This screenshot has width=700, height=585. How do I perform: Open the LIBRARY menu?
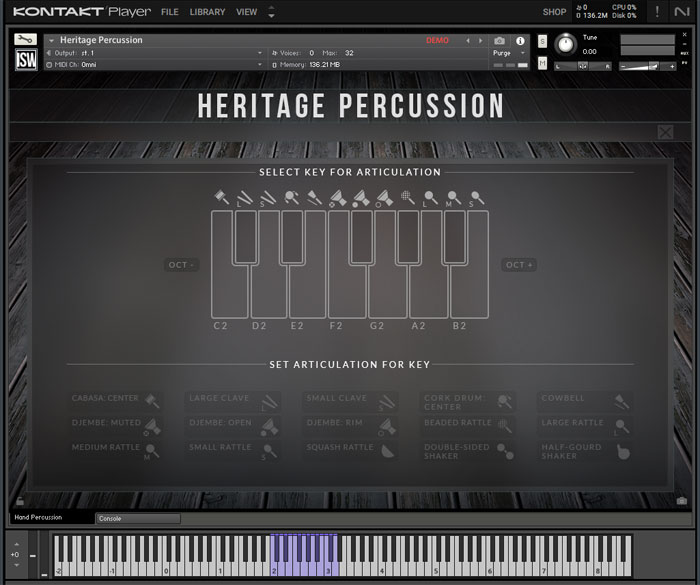(x=207, y=12)
